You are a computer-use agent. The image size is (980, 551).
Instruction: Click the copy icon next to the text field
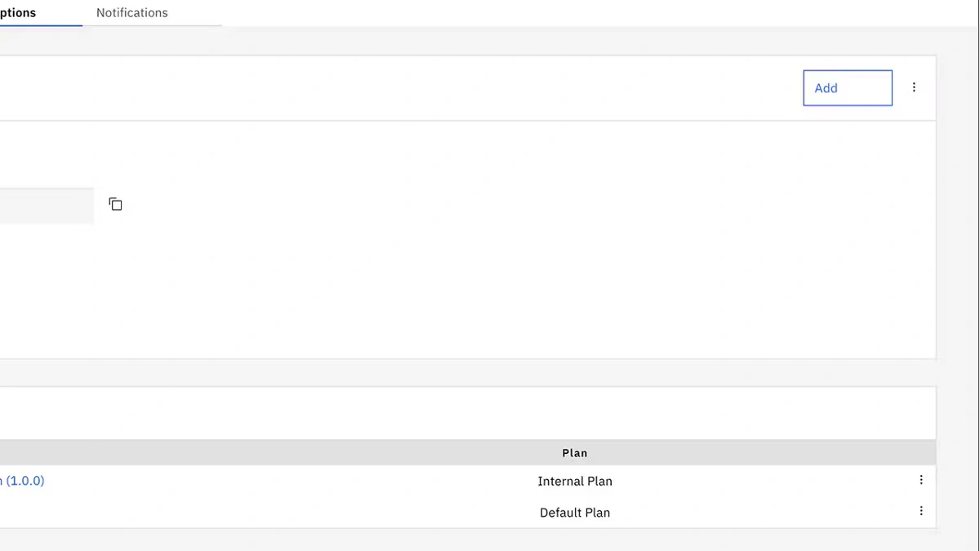[115, 204]
